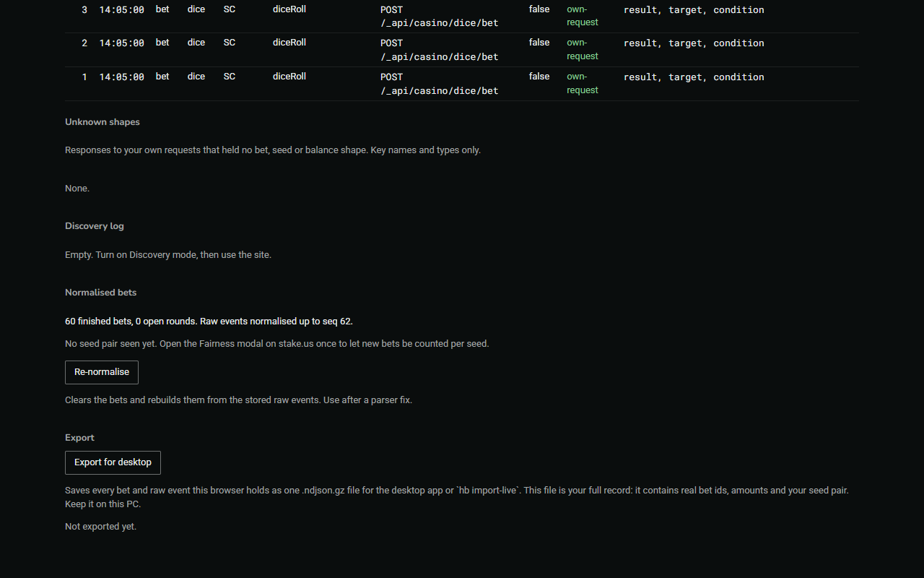
Task: Click the 'None.' text under Unknown shapes
Action: [77, 189]
